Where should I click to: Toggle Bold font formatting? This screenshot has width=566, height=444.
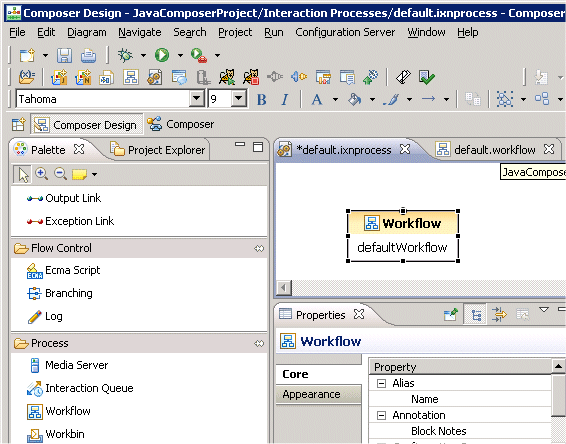point(261,99)
